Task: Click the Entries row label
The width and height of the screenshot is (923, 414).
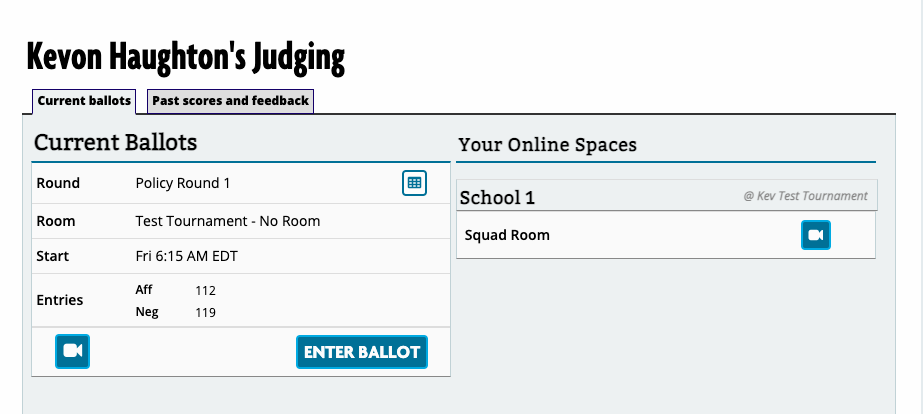Action: click(x=60, y=300)
